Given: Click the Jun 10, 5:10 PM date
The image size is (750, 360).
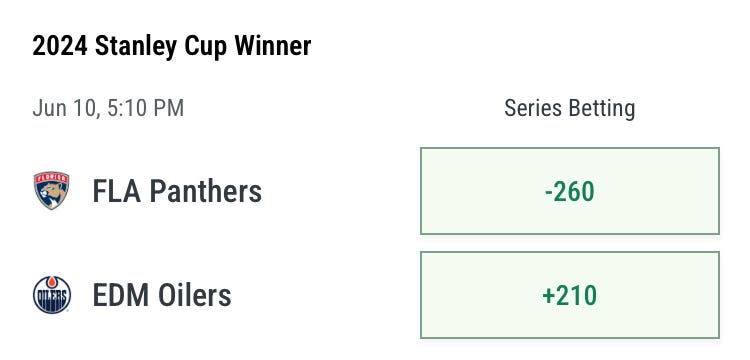Looking at the screenshot, I should [x=108, y=108].
